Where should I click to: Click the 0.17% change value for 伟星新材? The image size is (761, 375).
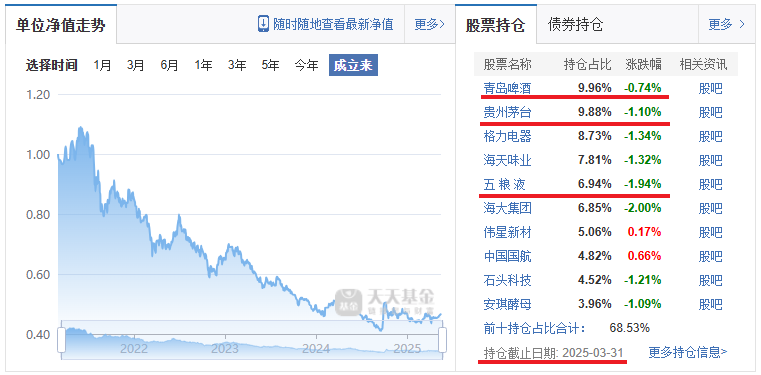tap(644, 232)
